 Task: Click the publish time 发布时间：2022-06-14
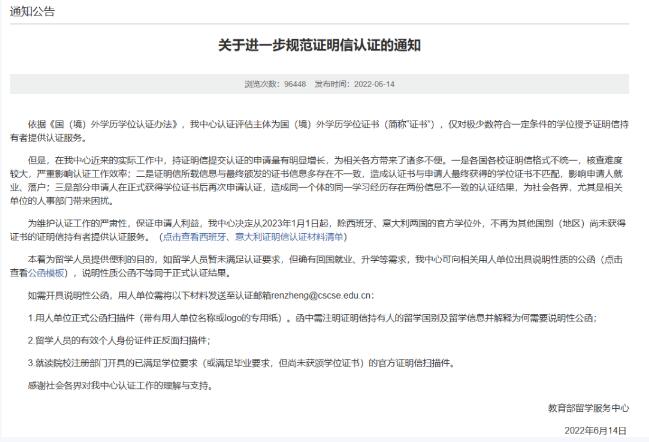355,84
